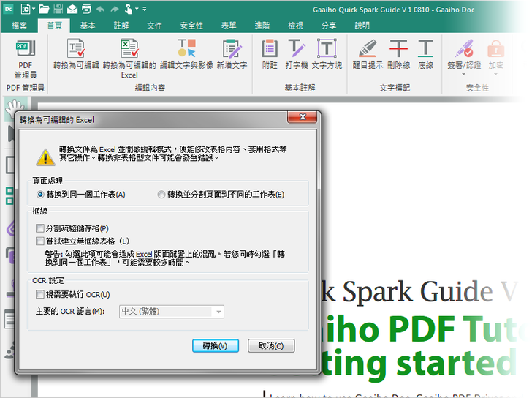Screen dimensions: 532x398
Task: Switch to 檢視 ribbon tab
Action: click(x=295, y=26)
